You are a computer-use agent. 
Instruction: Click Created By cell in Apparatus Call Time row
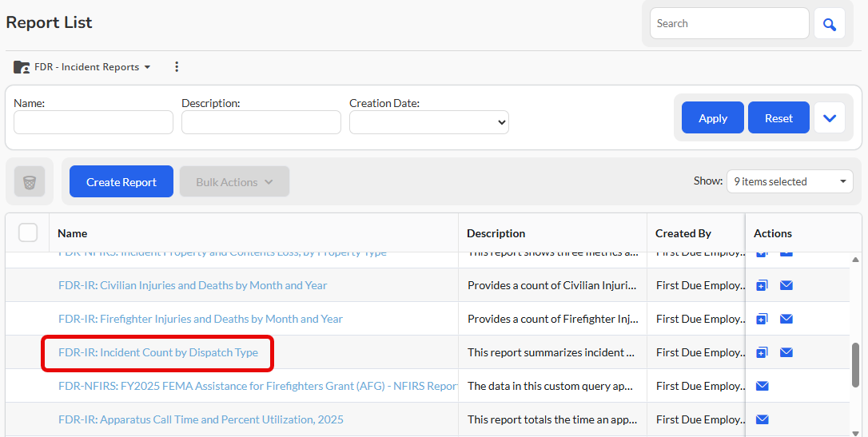(700, 419)
